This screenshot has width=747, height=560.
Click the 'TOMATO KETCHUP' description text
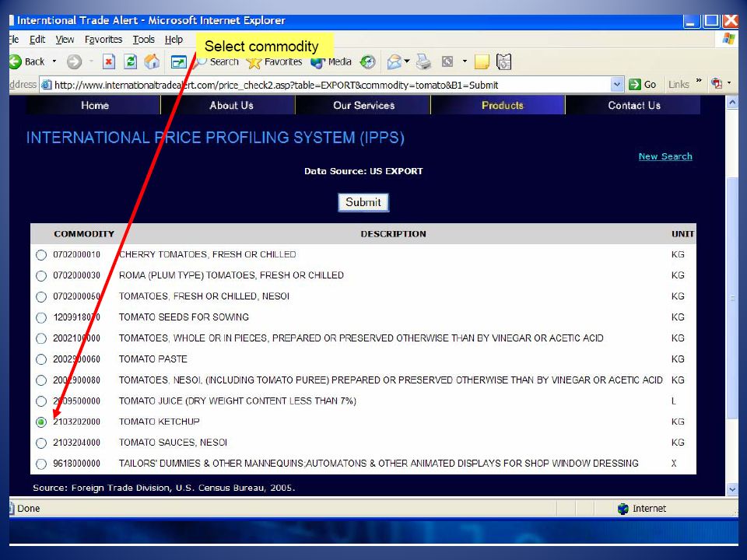point(159,422)
